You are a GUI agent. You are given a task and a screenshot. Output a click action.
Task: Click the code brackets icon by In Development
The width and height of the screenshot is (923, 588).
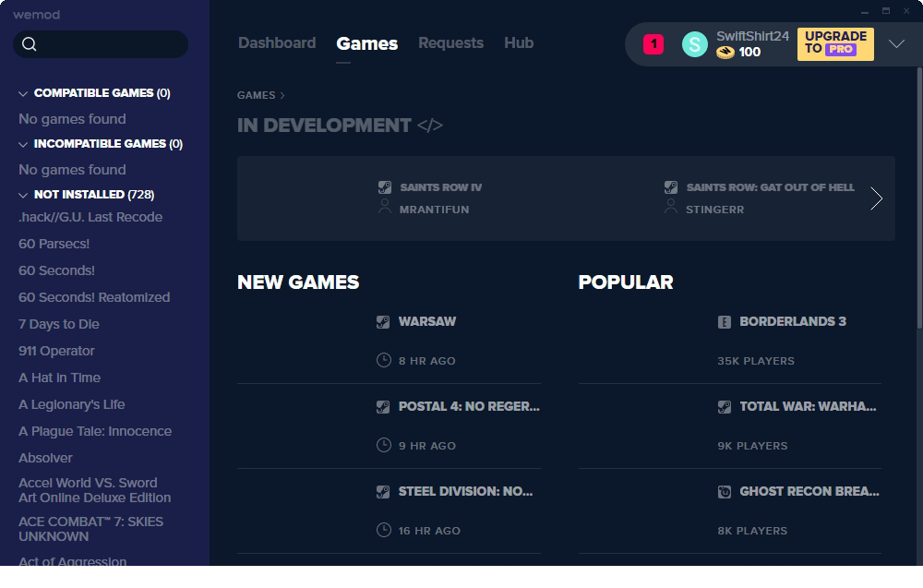point(430,126)
